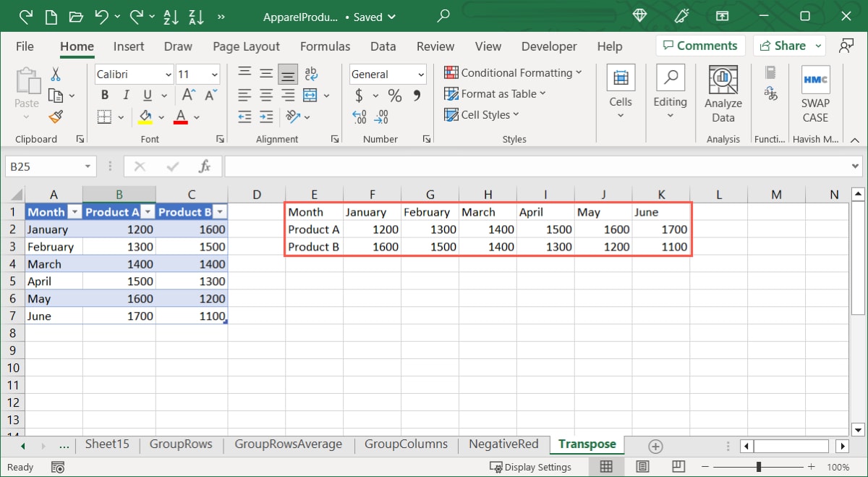Image resolution: width=868 pixels, height=477 pixels.
Task: Click inside the formula bar
Action: click(x=506, y=166)
